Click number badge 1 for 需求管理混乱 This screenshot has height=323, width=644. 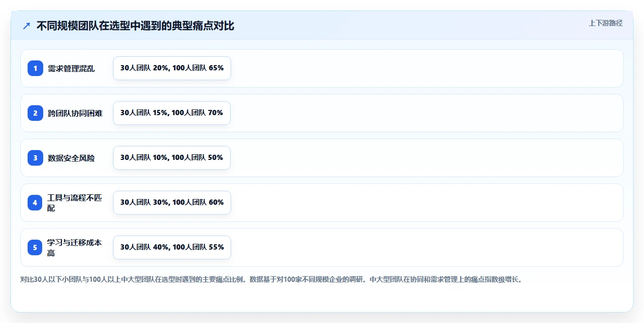tap(35, 68)
